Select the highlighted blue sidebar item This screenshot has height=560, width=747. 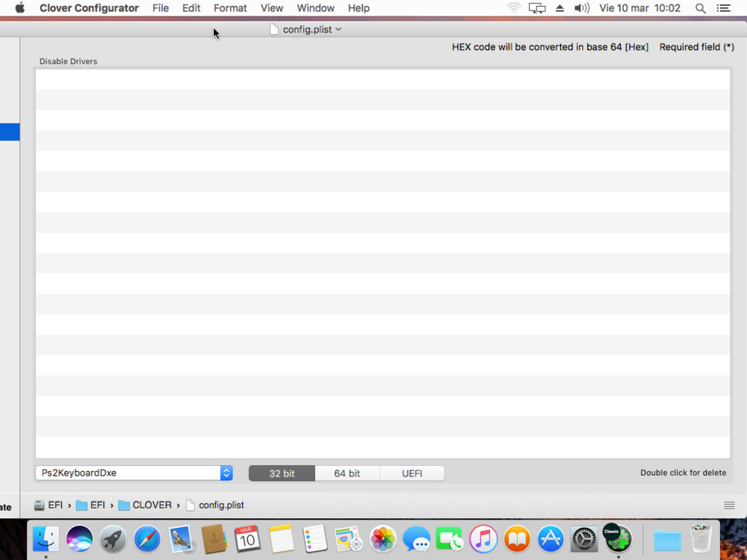click(x=10, y=132)
